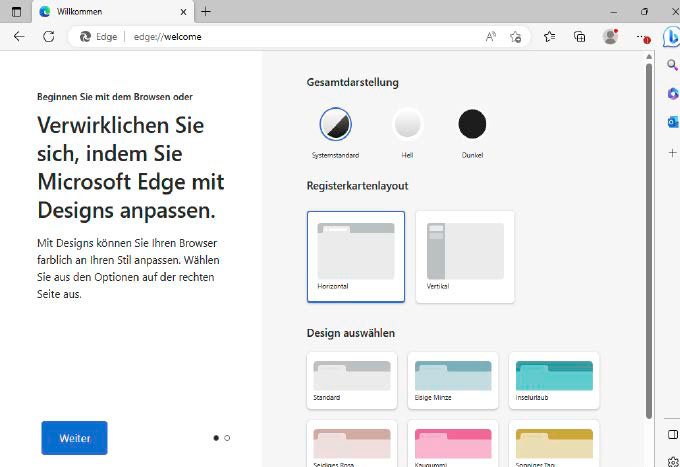The image size is (680, 467).
Task: Click the Edge logo in address bar
Action: coord(85,37)
